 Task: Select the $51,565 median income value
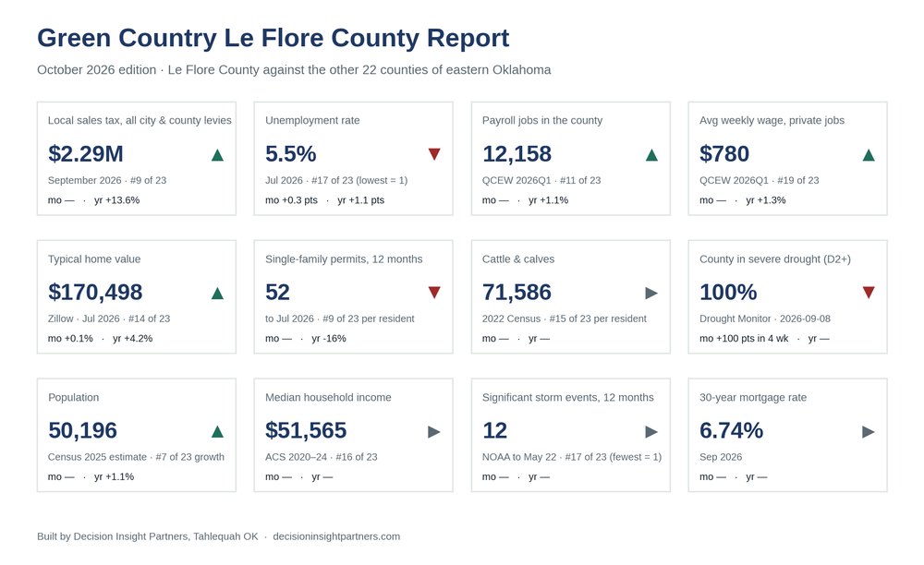point(306,431)
